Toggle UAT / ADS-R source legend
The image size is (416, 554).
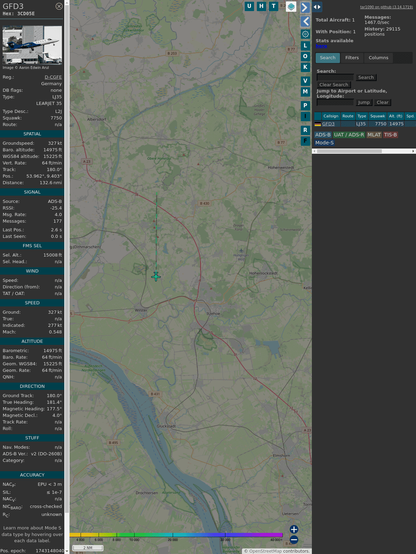pyautogui.click(x=349, y=135)
